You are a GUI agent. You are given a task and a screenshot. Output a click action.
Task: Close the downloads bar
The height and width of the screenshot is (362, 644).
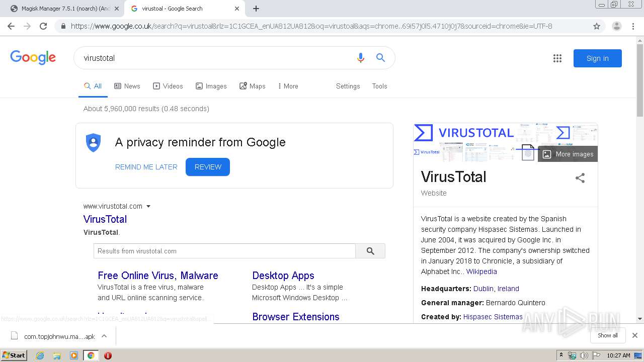[634, 335]
